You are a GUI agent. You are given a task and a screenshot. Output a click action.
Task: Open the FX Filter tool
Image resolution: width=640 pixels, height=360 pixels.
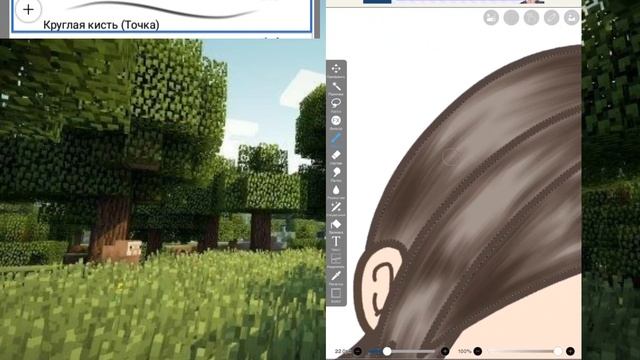click(x=336, y=121)
